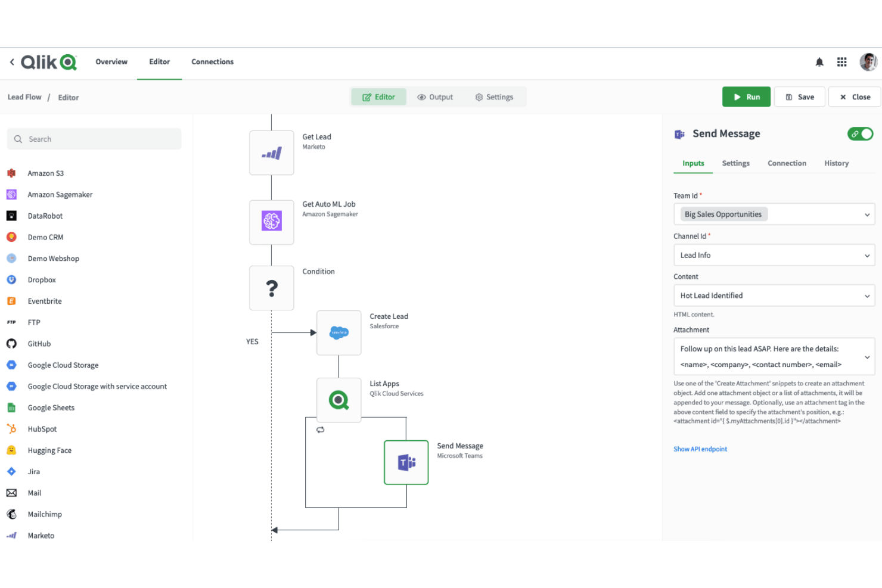
Task: Select the Marketo Get Lead block
Action: point(272,153)
